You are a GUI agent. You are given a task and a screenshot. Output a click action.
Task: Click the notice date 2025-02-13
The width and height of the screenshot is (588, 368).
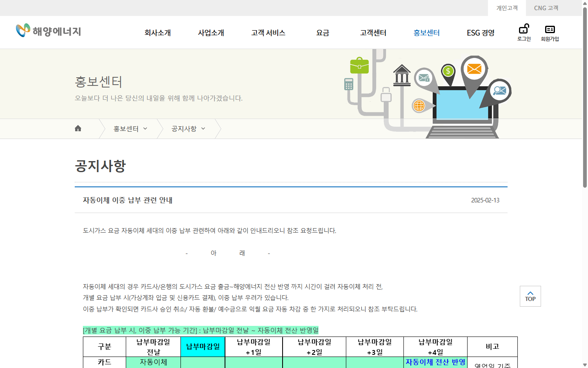(485, 200)
